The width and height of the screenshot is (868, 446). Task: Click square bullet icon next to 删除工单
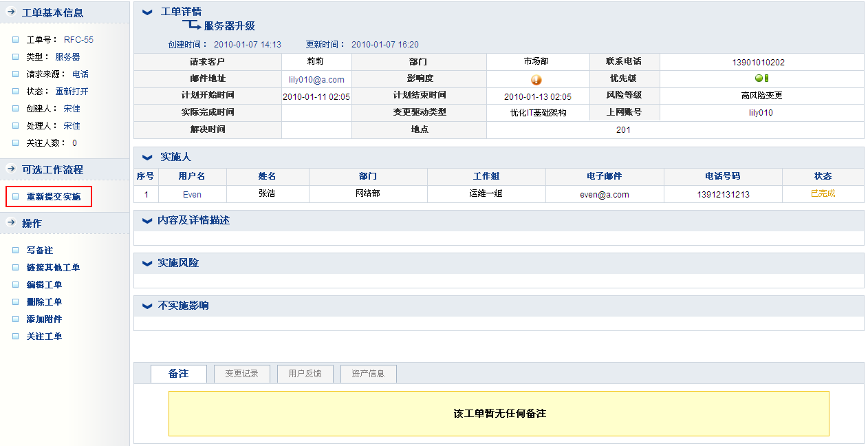tap(16, 302)
